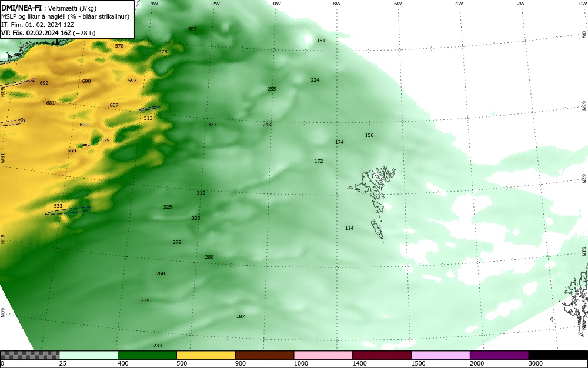588x368 pixels.
Task: Click the CAPE value 690
Action: (86, 81)
